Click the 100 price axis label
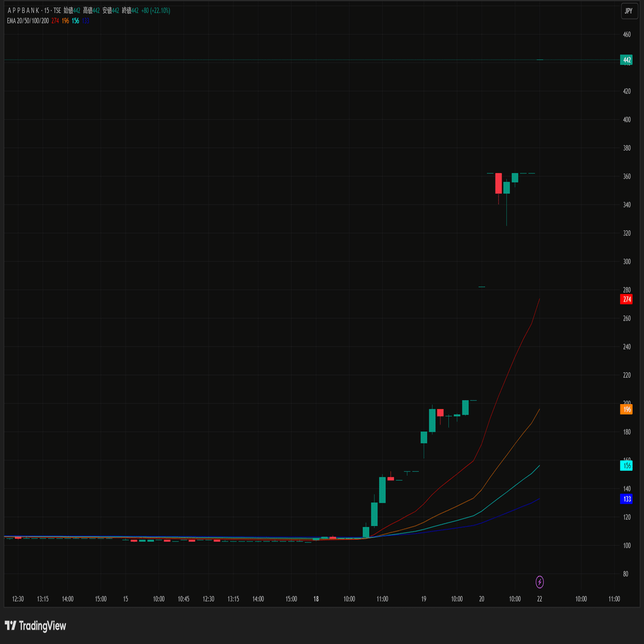Viewport: 644px width, 644px height. click(627, 545)
